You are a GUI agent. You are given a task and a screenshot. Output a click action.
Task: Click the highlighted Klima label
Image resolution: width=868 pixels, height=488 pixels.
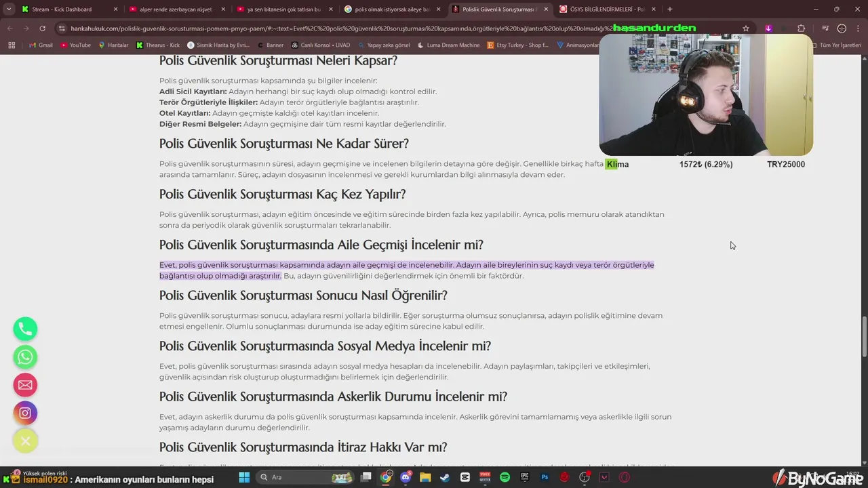[617, 165]
